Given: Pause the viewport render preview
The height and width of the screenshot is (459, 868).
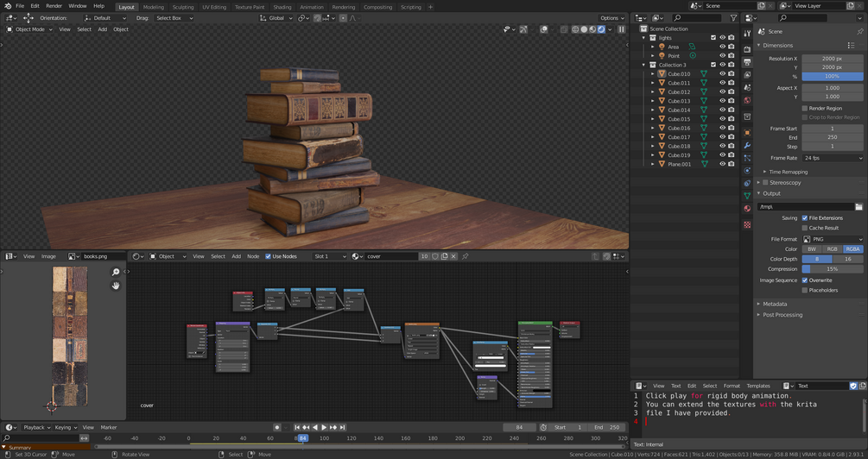Looking at the screenshot, I should coord(622,29).
